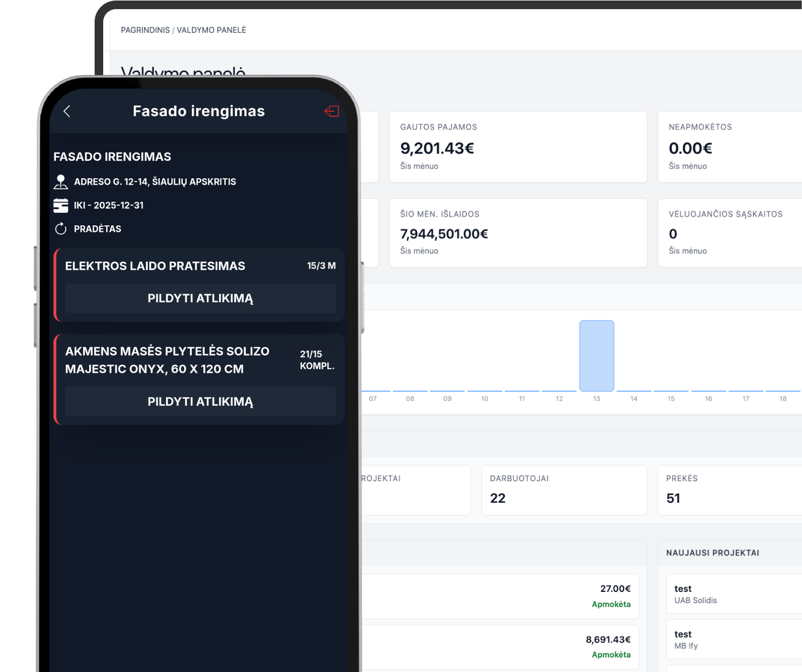Tap the red logout icon

click(332, 111)
